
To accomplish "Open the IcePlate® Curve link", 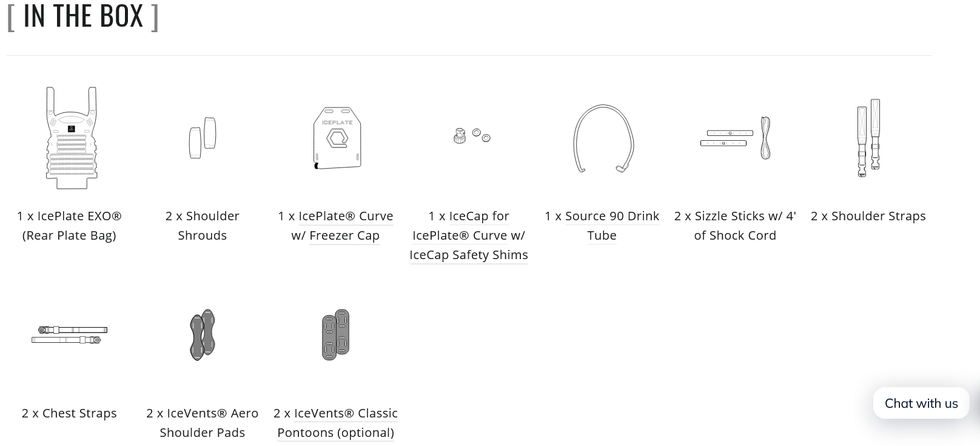I will (x=346, y=216).
